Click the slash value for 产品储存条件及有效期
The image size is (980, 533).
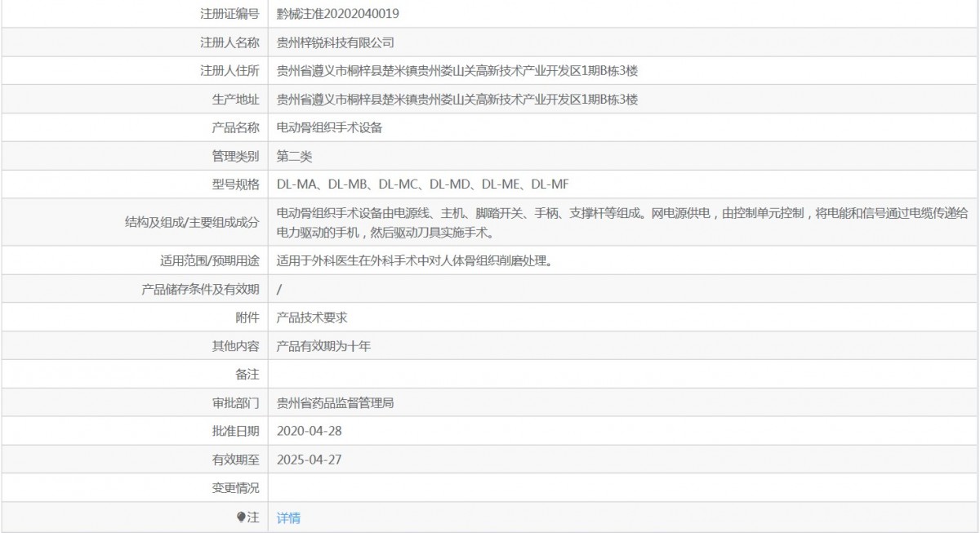coord(279,290)
